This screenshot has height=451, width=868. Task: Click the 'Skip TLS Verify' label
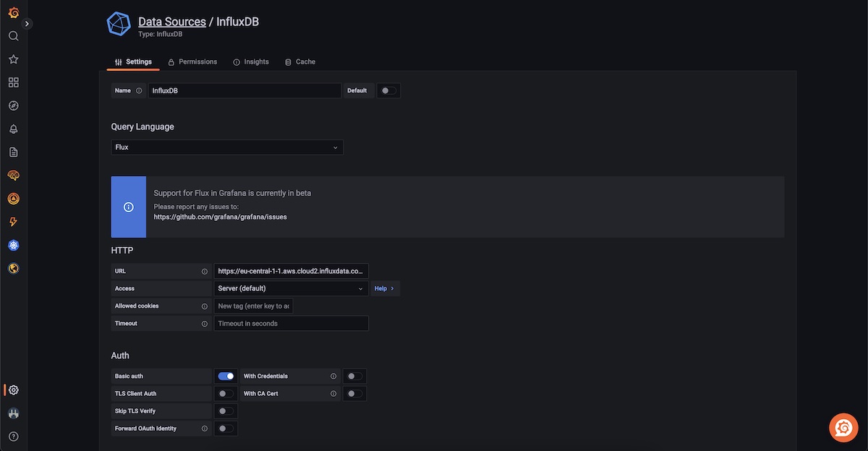click(135, 411)
